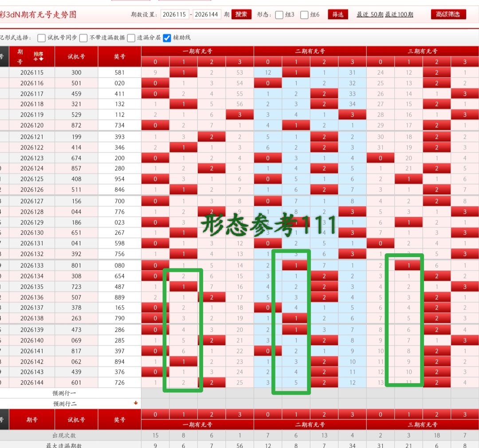The height and width of the screenshot is (448, 479).
Task: Select 奖号 value 776
Action: tap(119, 212)
